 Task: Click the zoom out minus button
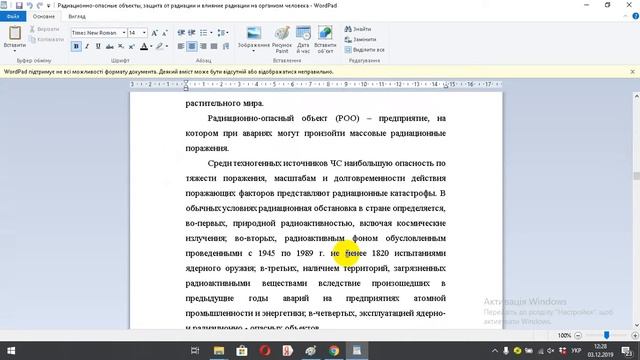(x=578, y=336)
